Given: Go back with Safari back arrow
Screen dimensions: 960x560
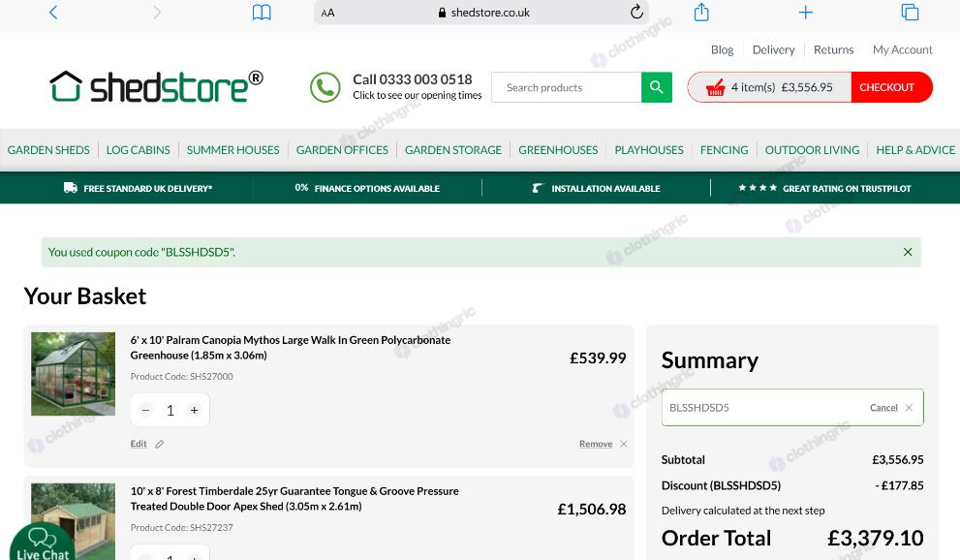Looking at the screenshot, I should (x=53, y=13).
